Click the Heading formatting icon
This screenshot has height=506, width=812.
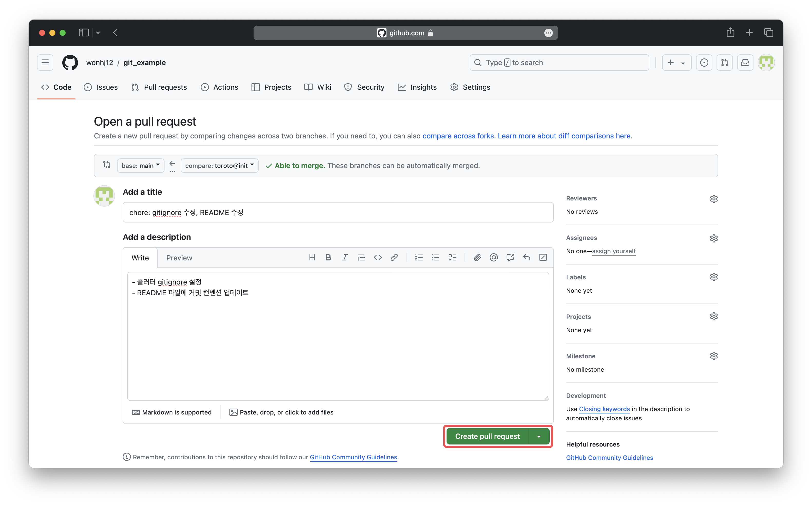point(312,257)
